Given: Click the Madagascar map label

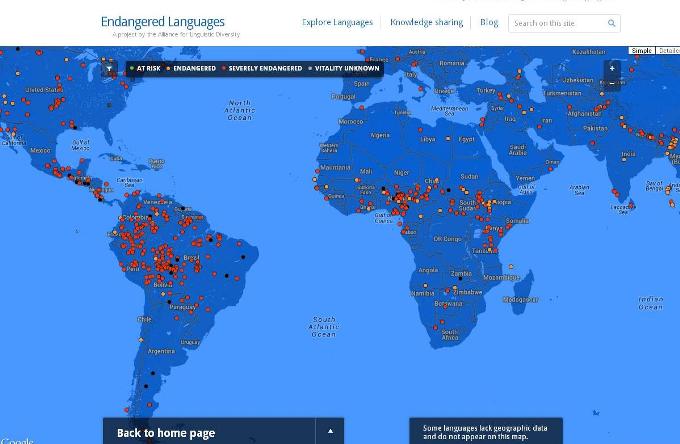Looking at the screenshot, I should point(520,300).
